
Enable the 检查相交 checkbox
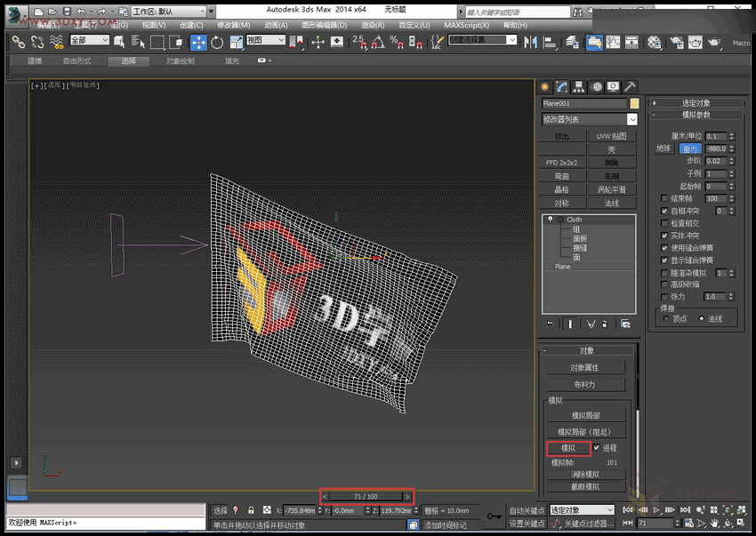[664, 223]
